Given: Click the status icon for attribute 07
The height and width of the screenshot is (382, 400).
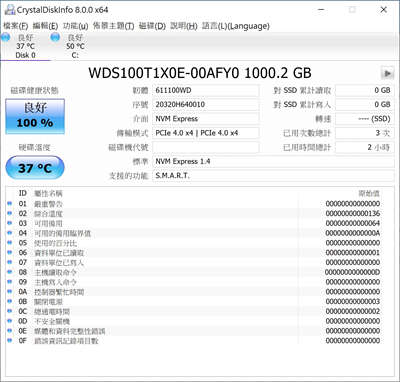Looking at the screenshot, I should click(10, 262).
